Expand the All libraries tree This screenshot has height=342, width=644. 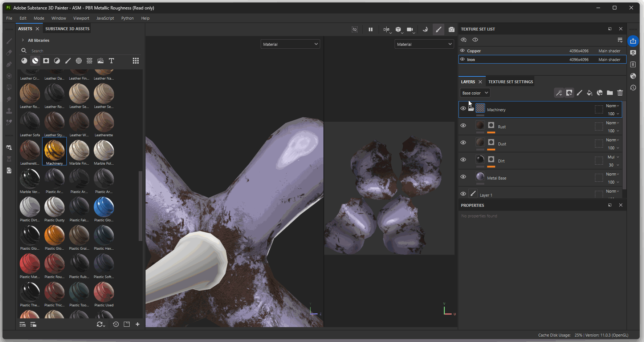point(23,40)
